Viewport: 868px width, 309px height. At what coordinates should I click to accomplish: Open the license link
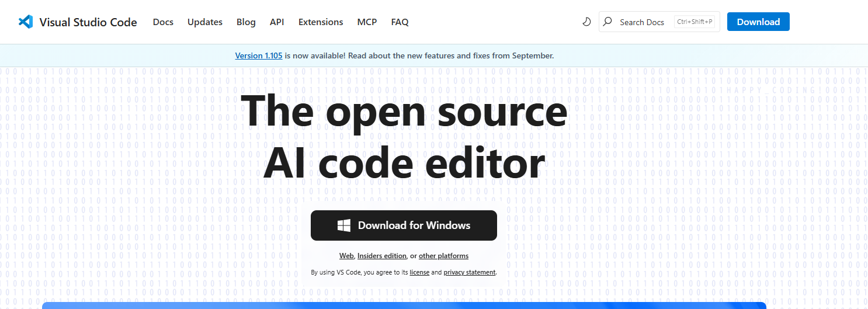coord(419,272)
